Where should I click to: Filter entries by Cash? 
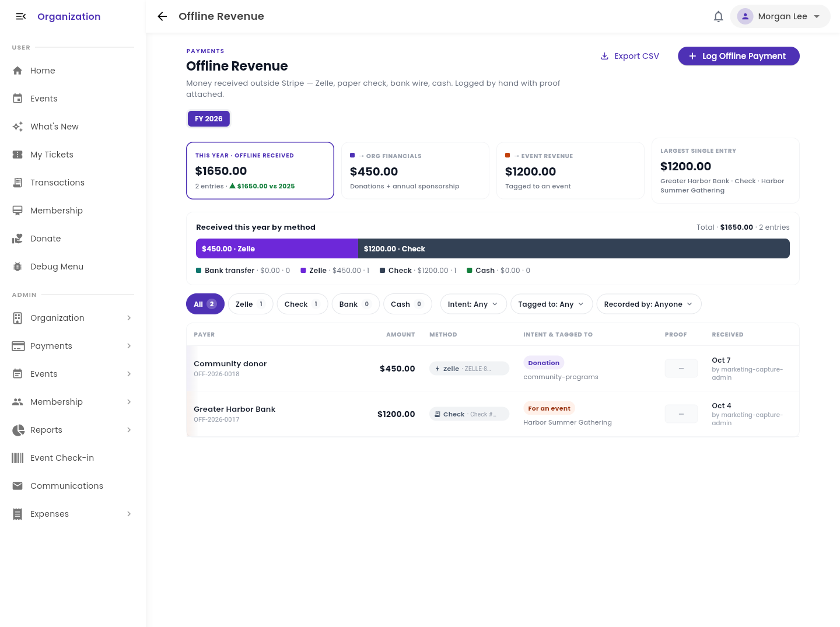coord(407,304)
